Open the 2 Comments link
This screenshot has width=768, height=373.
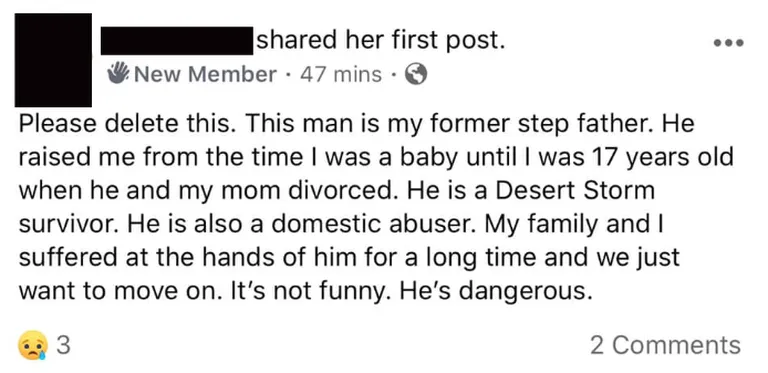(x=665, y=345)
